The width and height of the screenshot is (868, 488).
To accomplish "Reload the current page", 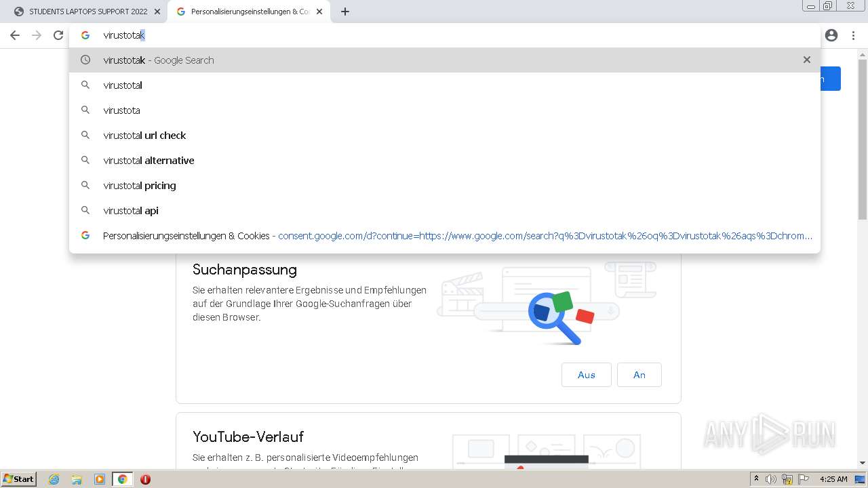I will [58, 35].
